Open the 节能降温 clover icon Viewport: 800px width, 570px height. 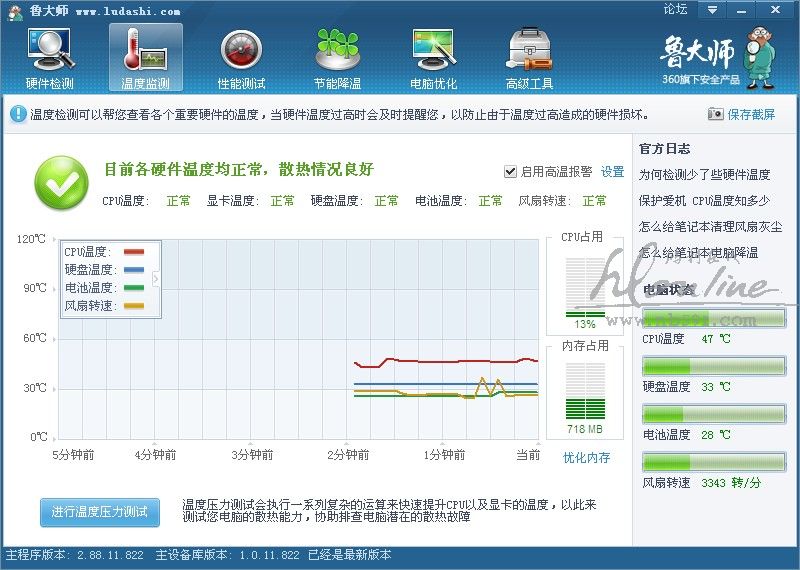(x=337, y=48)
